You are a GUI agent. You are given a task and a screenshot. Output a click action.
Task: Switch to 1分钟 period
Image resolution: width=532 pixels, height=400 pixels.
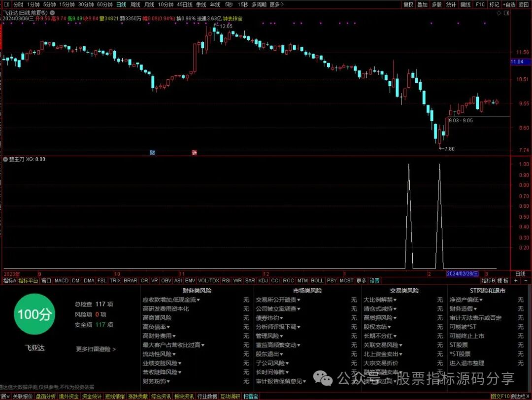33,4
